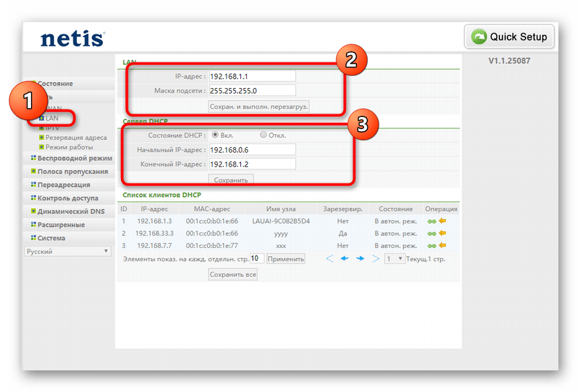This screenshot has width=580, height=392.
Task: Select host name xxx
Action: pyautogui.click(x=281, y=246)
